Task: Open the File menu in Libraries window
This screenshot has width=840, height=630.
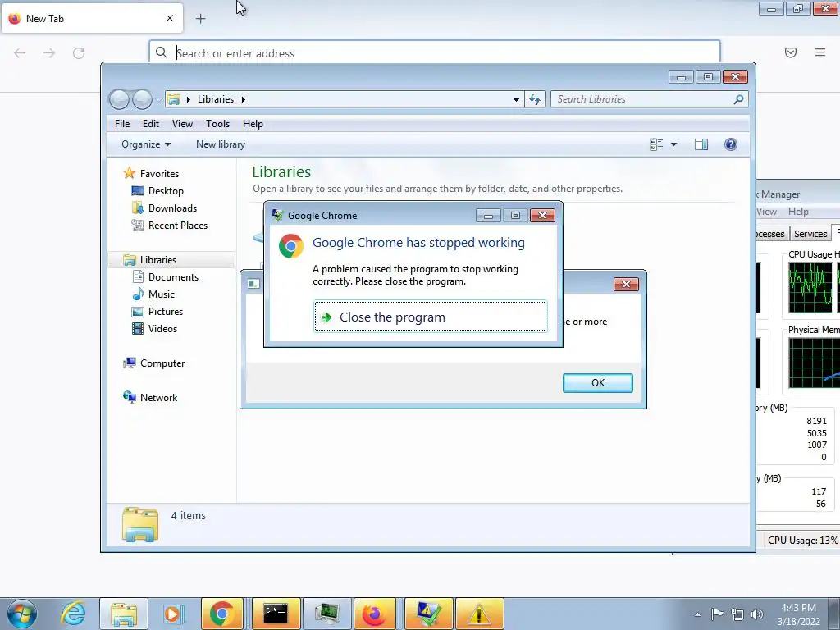Action: pyautogui.click(x=122, y=124)
